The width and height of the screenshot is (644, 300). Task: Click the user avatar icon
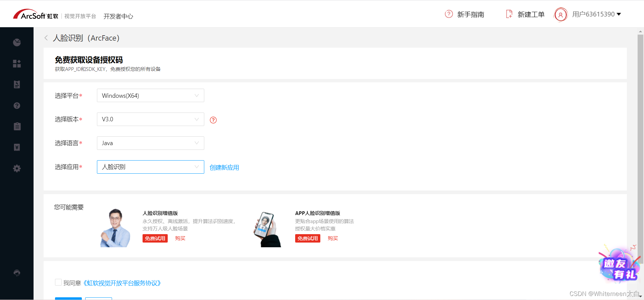point(560,14)
